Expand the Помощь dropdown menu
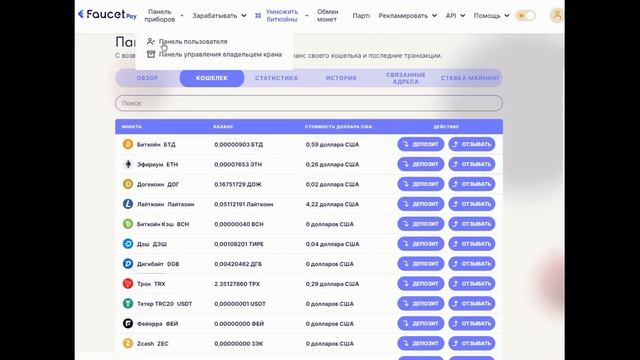Image resolution: width=640 pixels, height=360 pixels. point(491,16)
